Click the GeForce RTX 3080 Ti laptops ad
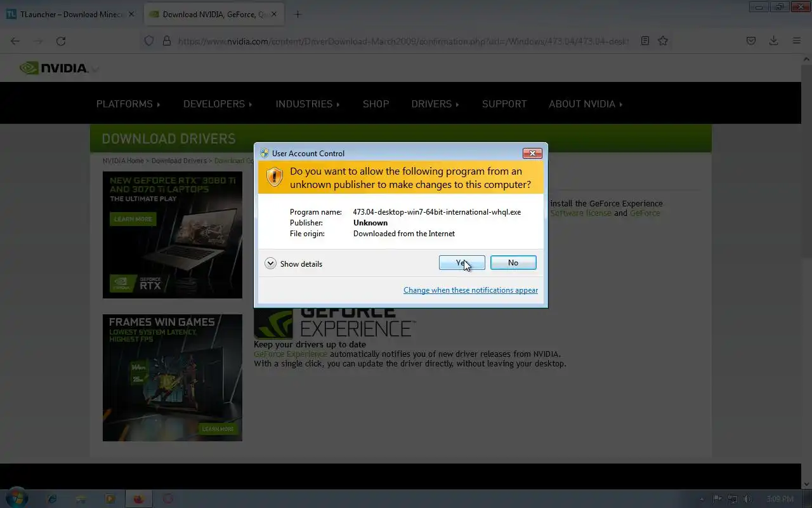Image resolution: width=812 pixels, height=508 pixels. [x=173, y=235]
